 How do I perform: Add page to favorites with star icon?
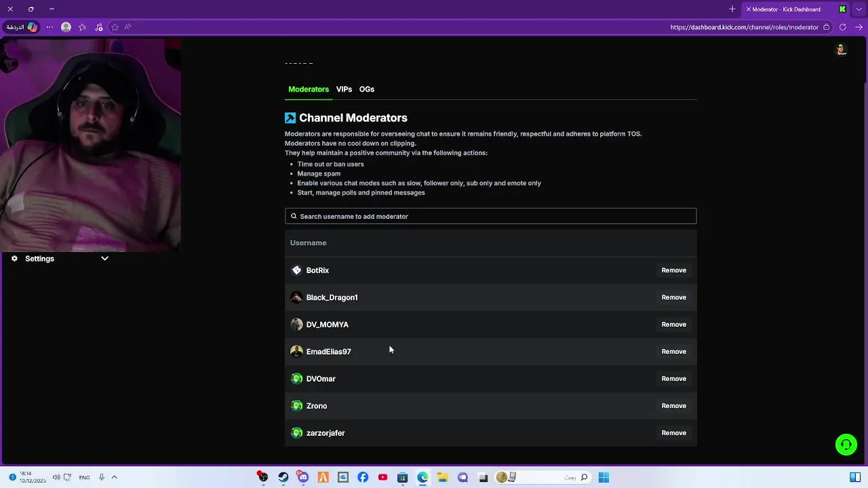coord(115,27)
